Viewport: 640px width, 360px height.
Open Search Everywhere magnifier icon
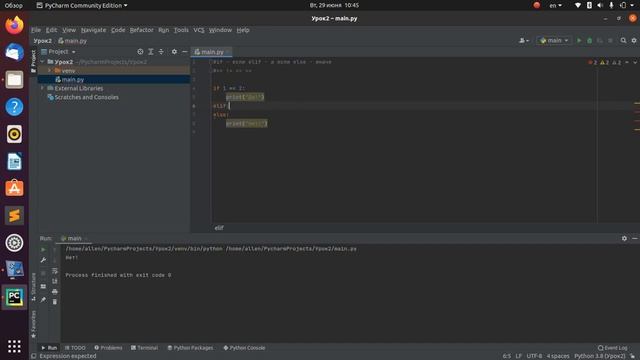(623, 40)
